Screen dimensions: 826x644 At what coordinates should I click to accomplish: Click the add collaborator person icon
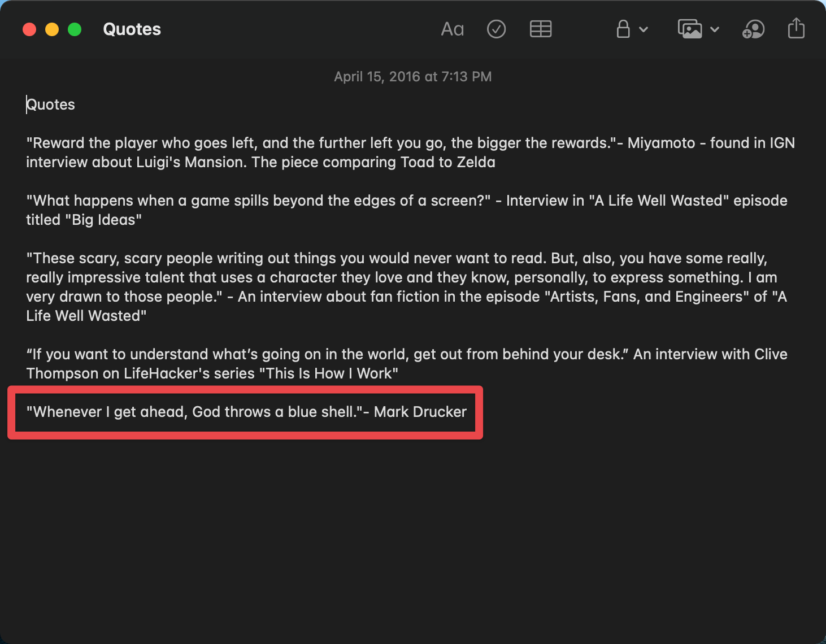coord(753,29)
